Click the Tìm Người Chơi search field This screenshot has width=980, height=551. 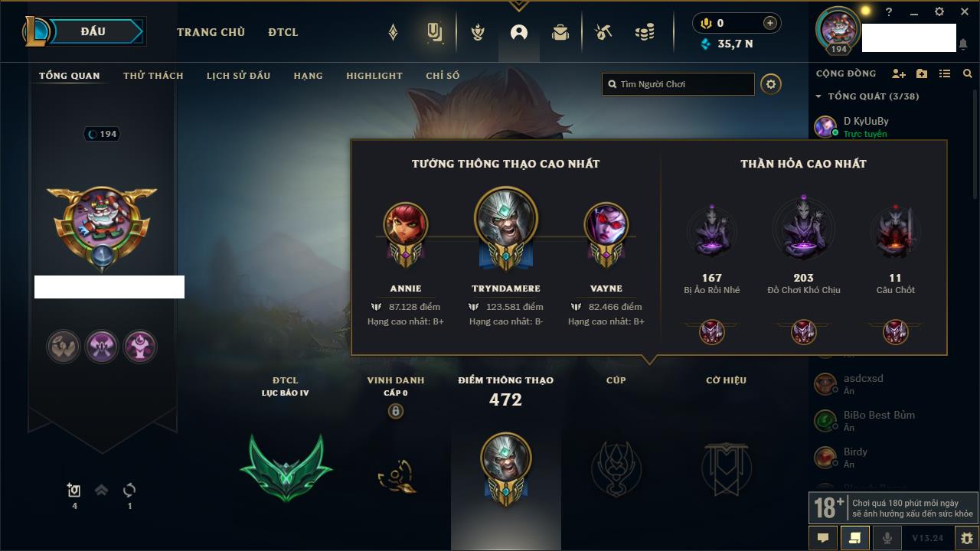[x=678, y=84]
